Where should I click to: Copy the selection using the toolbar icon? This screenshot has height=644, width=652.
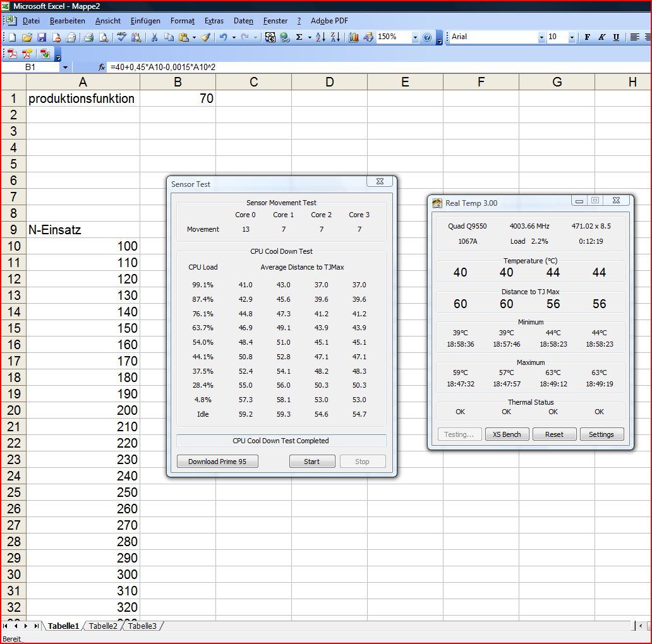point(169,37)
